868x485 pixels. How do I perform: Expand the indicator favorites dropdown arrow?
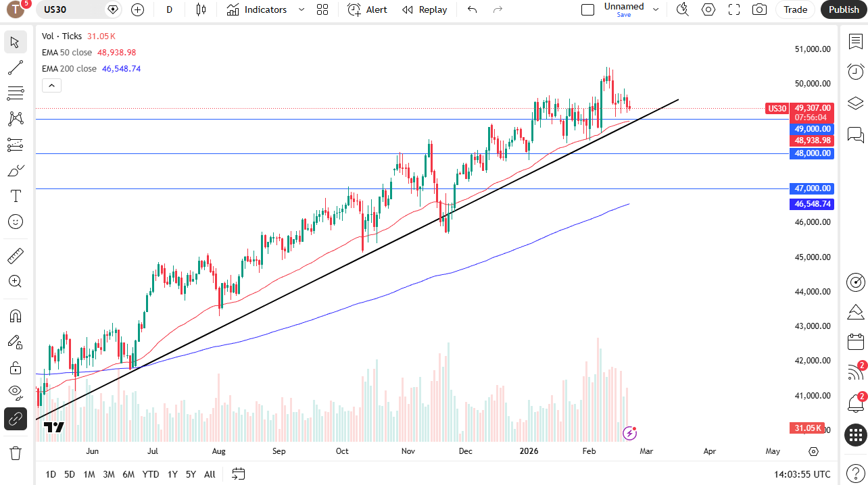(302, 9)
